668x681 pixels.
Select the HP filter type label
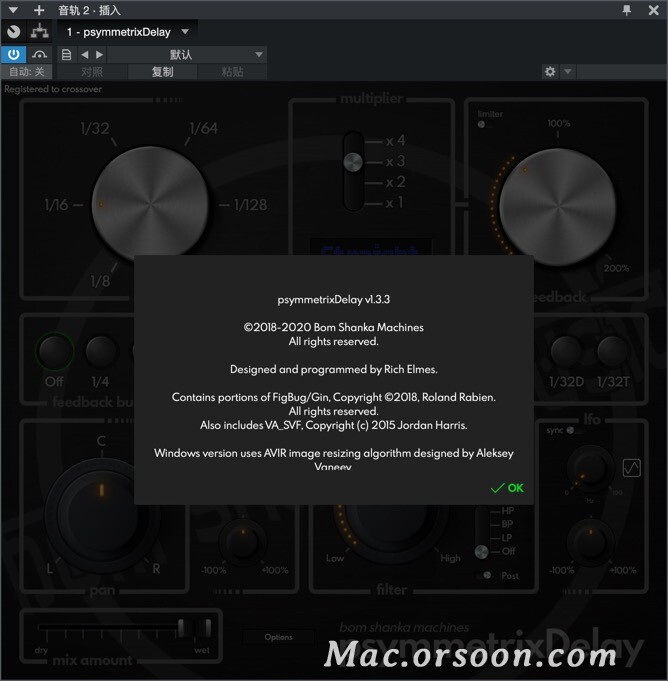pyautogui.click(x=508, y=511)
